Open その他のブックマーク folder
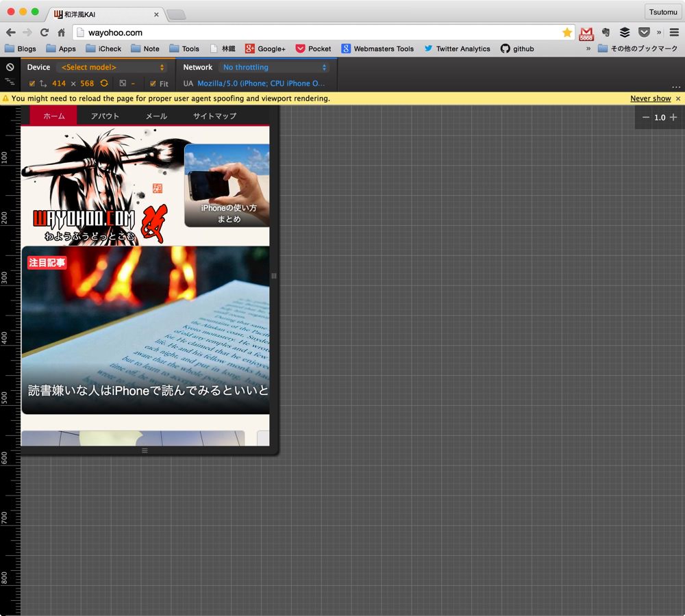The image size is (685, 616). (x=638, y=49)
